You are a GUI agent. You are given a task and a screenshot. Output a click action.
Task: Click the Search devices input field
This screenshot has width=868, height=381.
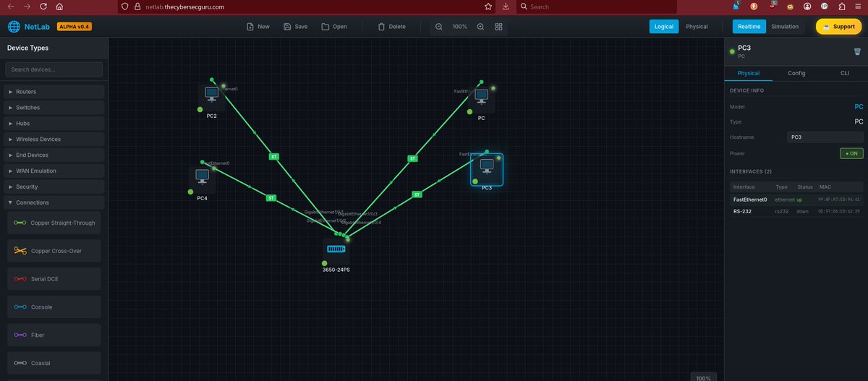tap(54, 69)
